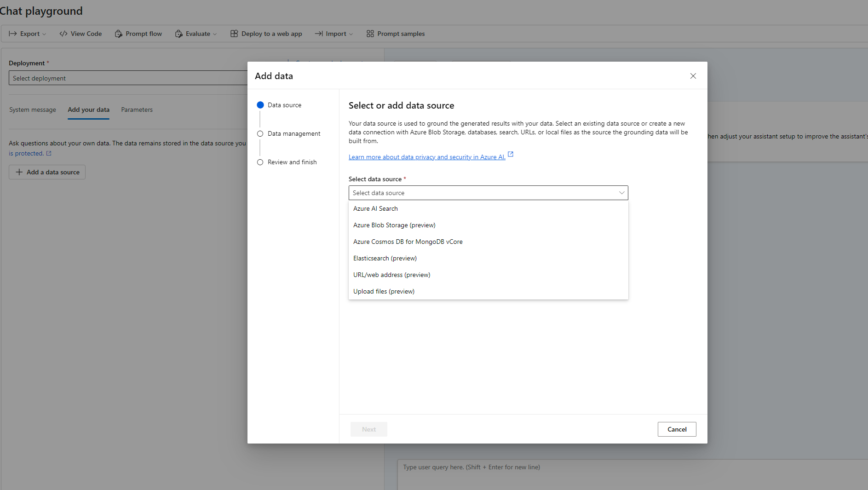
Task: Click the Prompt samples grid icon
Action: click(x=370, y=34)
